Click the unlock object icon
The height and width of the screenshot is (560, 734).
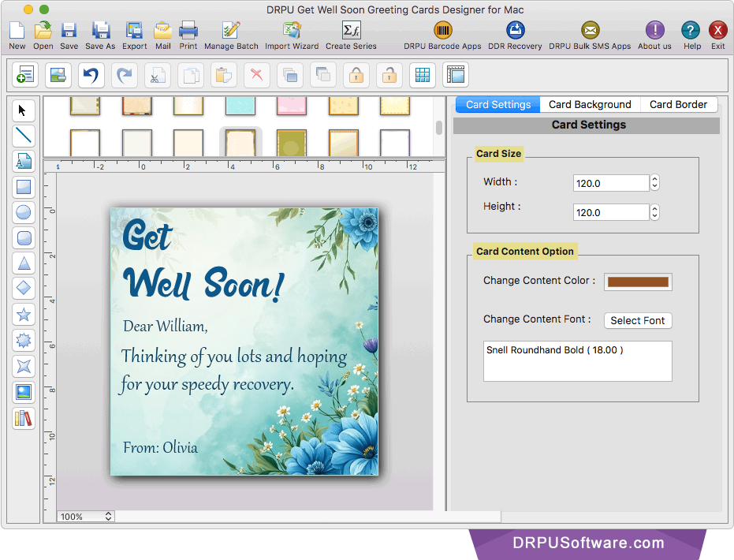[x=389, y=75]
